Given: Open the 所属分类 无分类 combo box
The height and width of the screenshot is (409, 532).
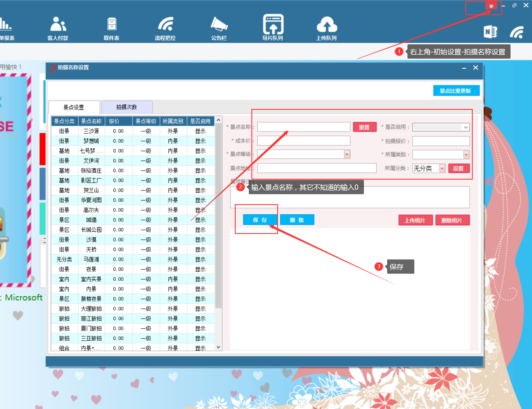Looking at the screenshot, I should point(429,168).
